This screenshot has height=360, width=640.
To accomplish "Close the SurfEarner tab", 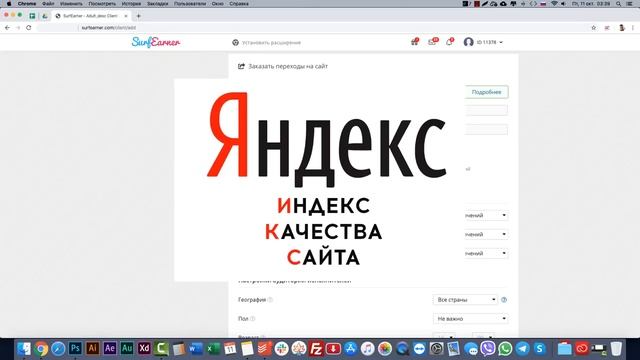I will pyautogui.click(x=126, y=16).
